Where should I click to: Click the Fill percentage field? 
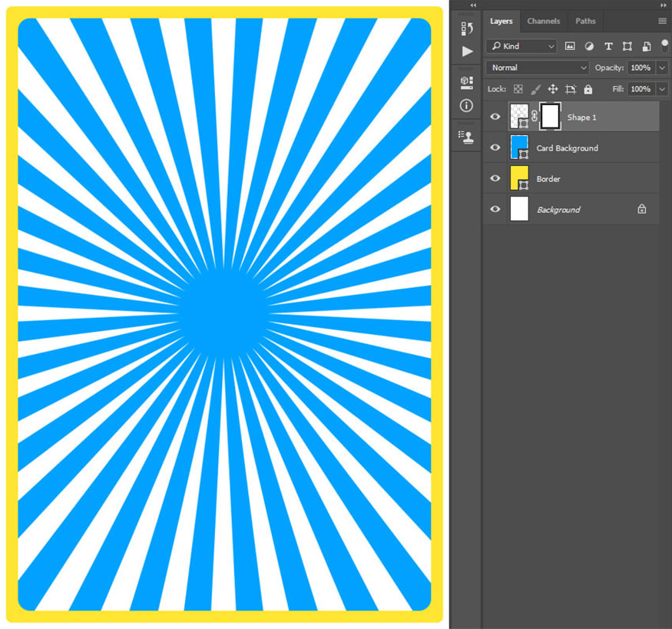coord(640,89)
